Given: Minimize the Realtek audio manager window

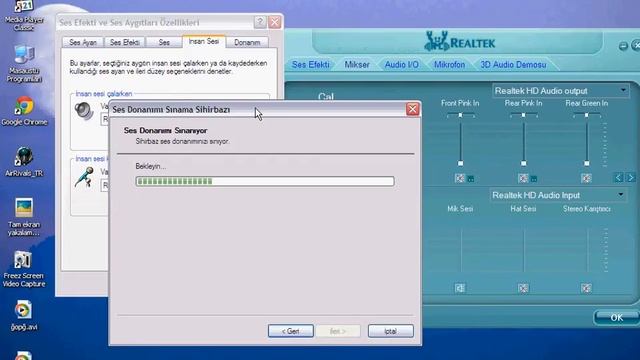Looking at the screenshot, I should pos(623,46).
